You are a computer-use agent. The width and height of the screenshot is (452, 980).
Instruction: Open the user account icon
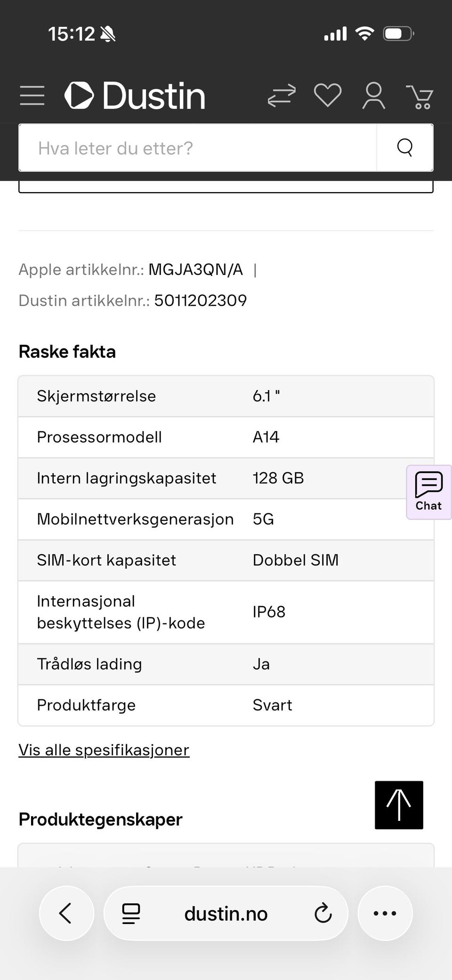(373, 96)
